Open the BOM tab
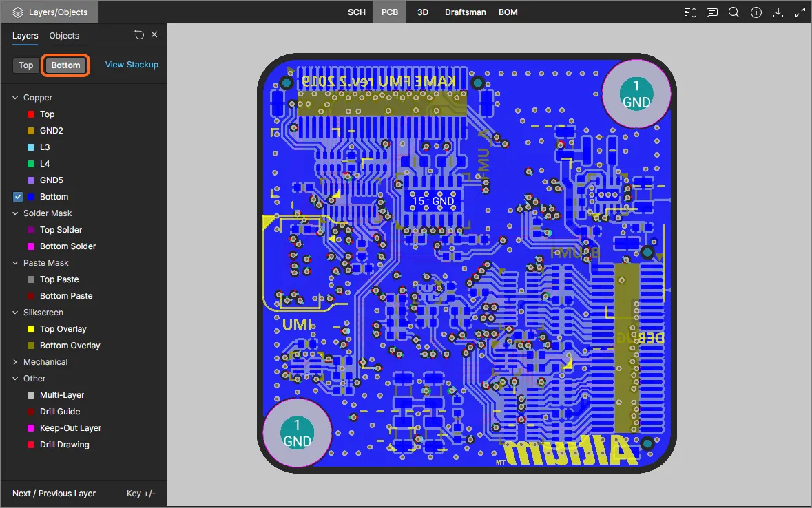Image resolution: width=812 pixels, height=508 pixels. (x=508, y=12)
